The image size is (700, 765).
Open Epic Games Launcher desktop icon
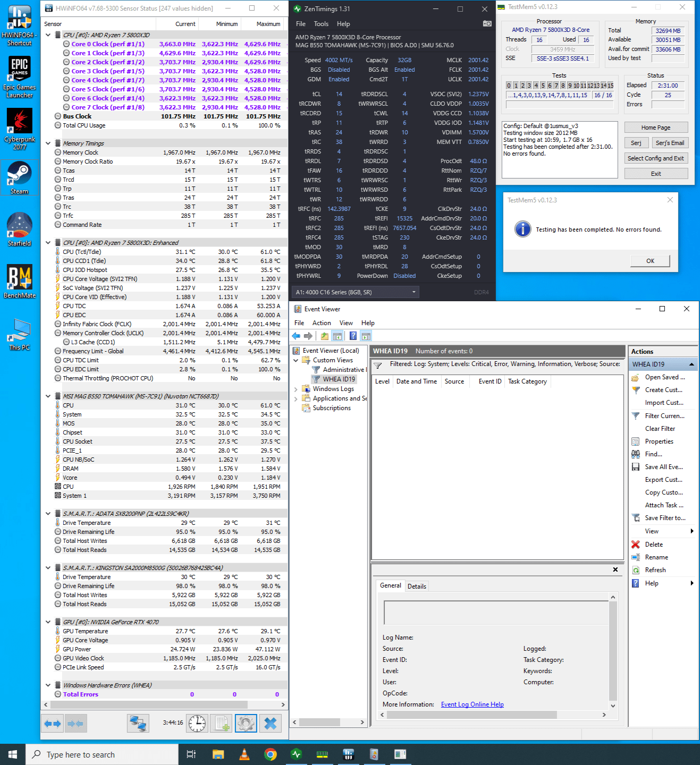20,77
